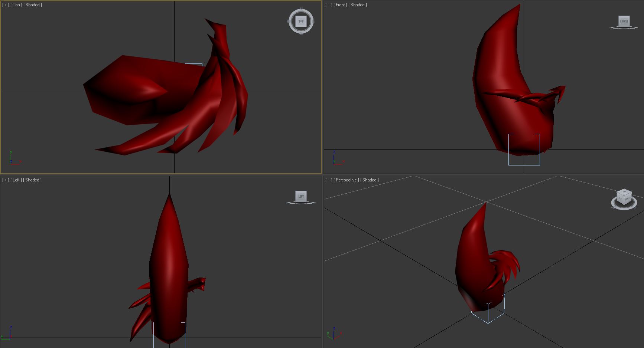This screenshot has height=348, width=644.
Task: Click the Perspective ViewCube's top face
Action: 624,193
